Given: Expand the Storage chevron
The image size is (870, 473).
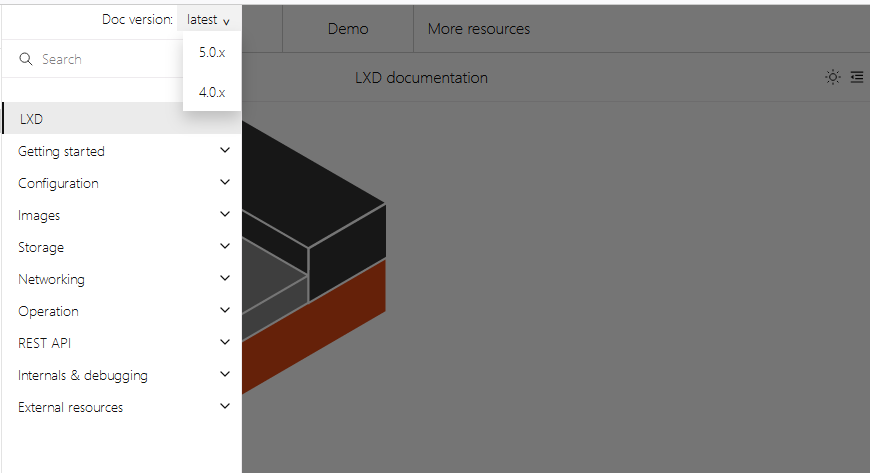Looking at the screenshot, I should [225, 246].
